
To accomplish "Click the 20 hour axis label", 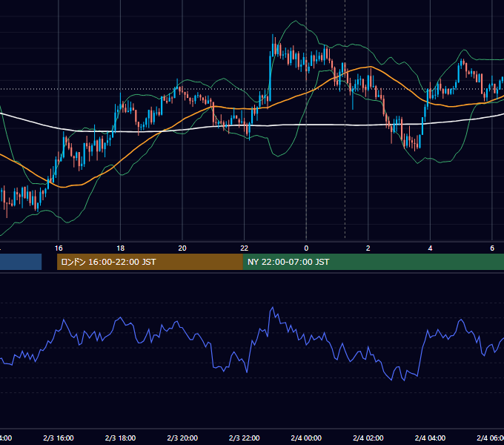I will click(x=182, y=248).
